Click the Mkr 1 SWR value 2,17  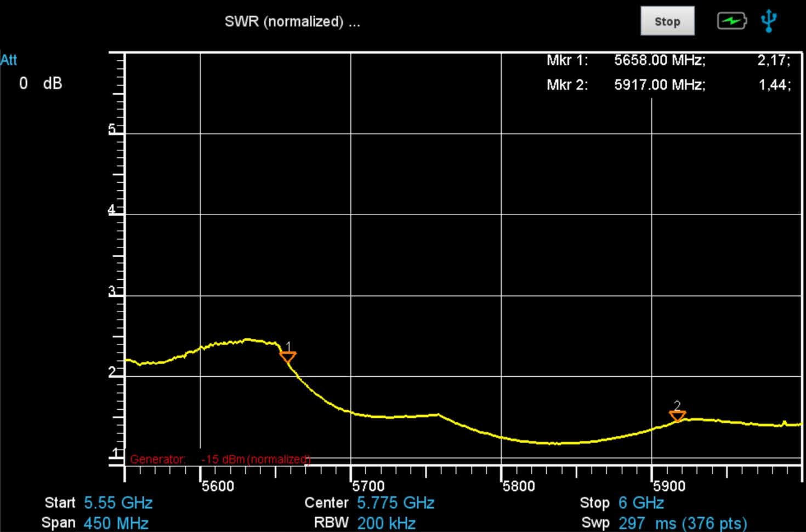tap(773, 60)
